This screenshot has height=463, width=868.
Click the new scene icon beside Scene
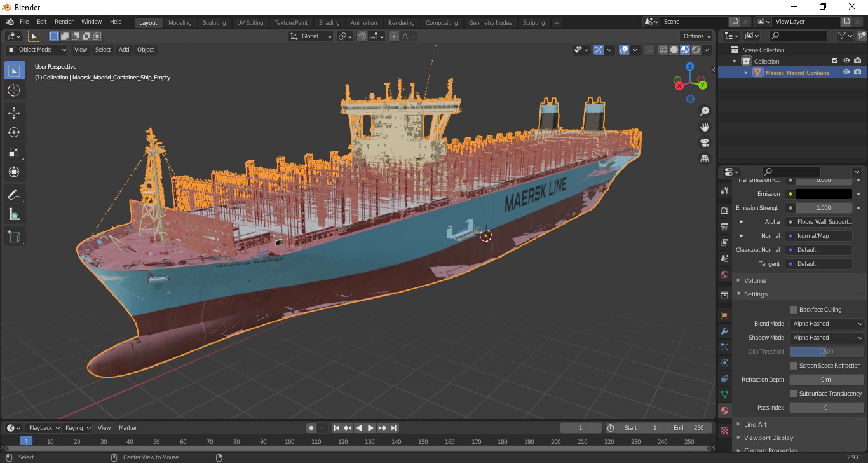click(x=735, y=22)
